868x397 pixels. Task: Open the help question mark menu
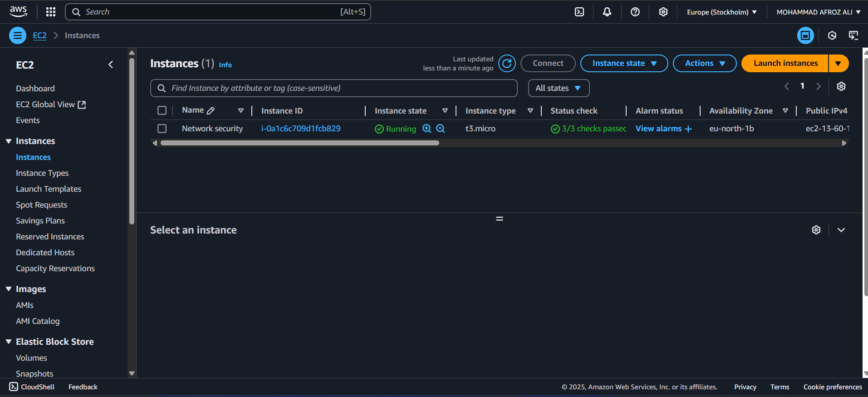[x=635, y=12]
